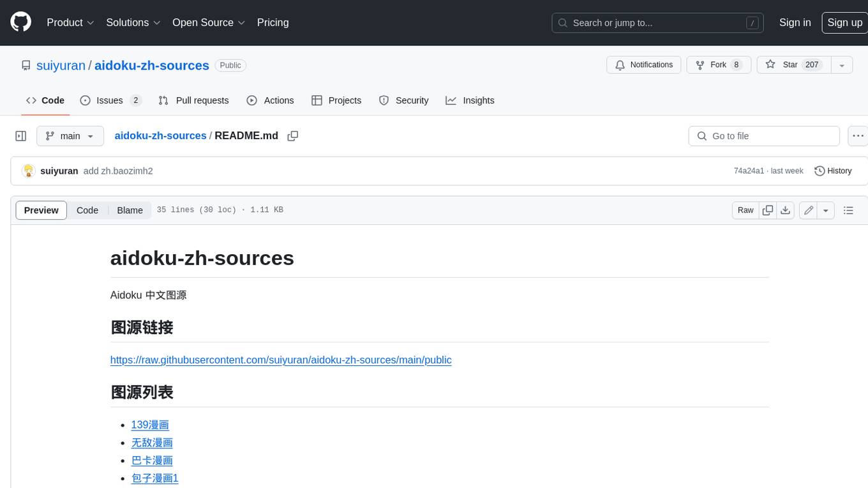Click the star count 207
This screenshot has height=488, width=868.
point(812,65)
